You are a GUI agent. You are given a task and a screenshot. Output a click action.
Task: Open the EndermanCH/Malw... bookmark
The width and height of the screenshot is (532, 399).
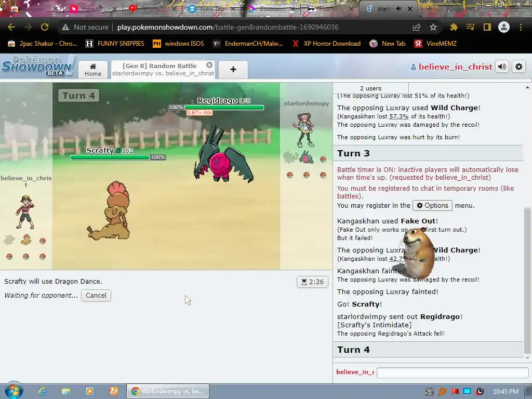point(248,44)
